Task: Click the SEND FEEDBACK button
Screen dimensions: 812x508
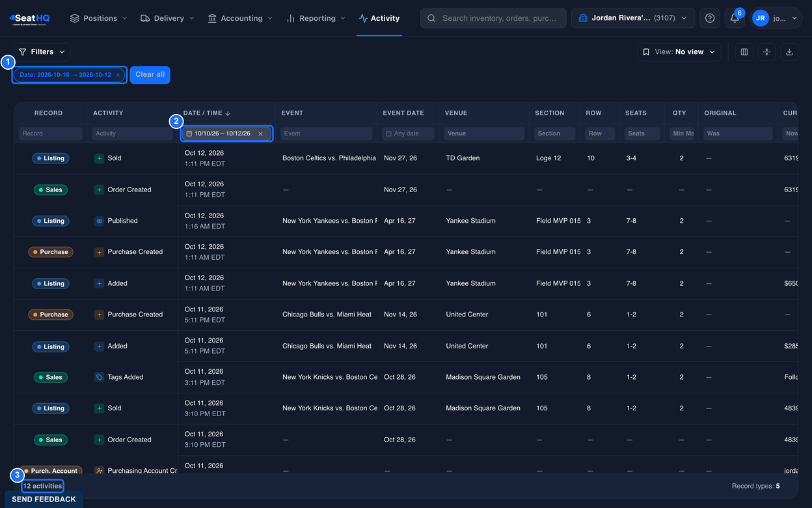Action: point(44,500)
